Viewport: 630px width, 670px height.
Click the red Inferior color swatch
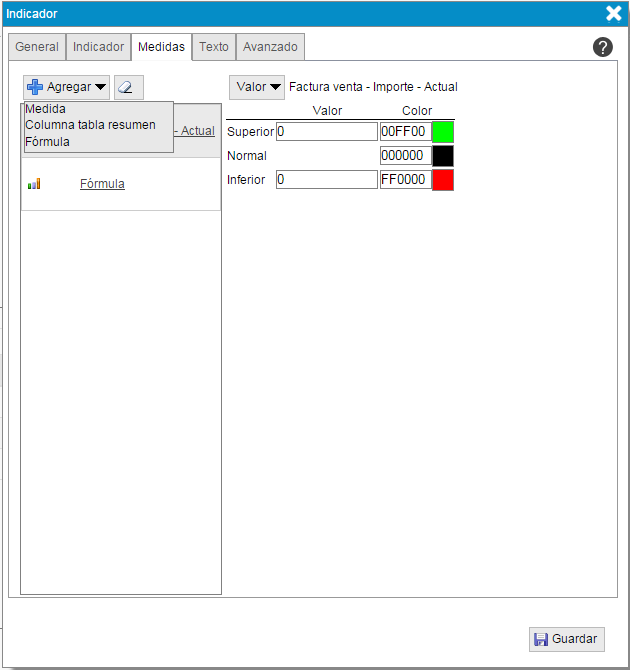point(443,180)
